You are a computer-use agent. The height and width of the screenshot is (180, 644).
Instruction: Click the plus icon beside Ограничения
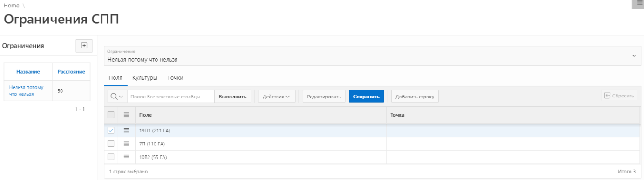pyautogui.click(x=84, y=46)
